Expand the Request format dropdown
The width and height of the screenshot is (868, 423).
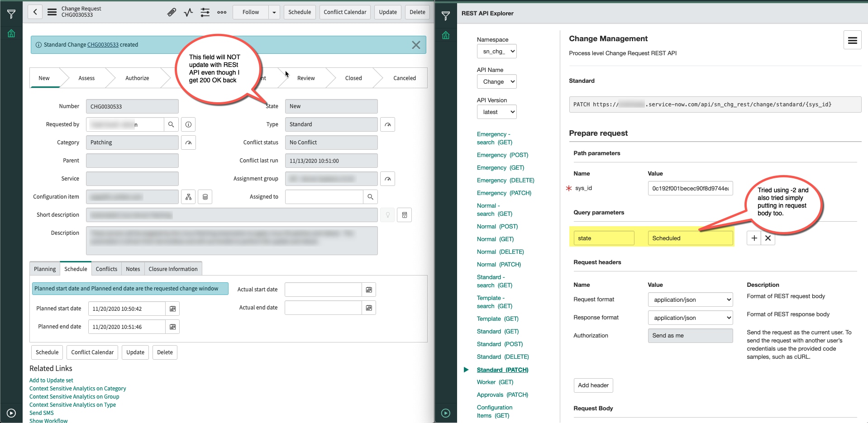[x=690, y=299]
